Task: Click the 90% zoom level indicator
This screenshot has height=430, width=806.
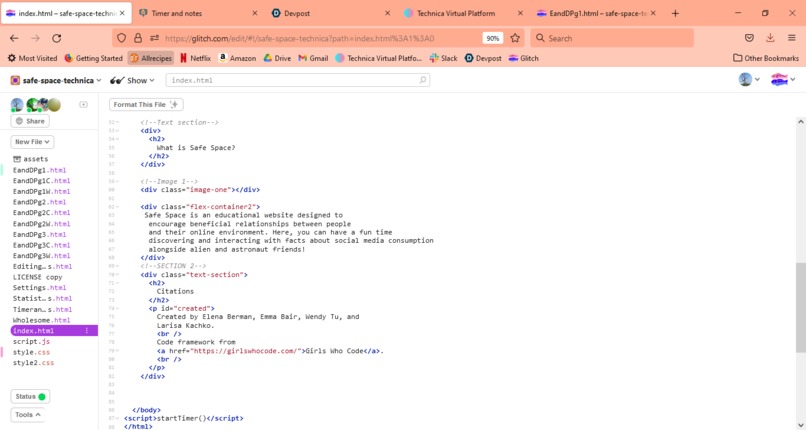Action: point(492,38)
